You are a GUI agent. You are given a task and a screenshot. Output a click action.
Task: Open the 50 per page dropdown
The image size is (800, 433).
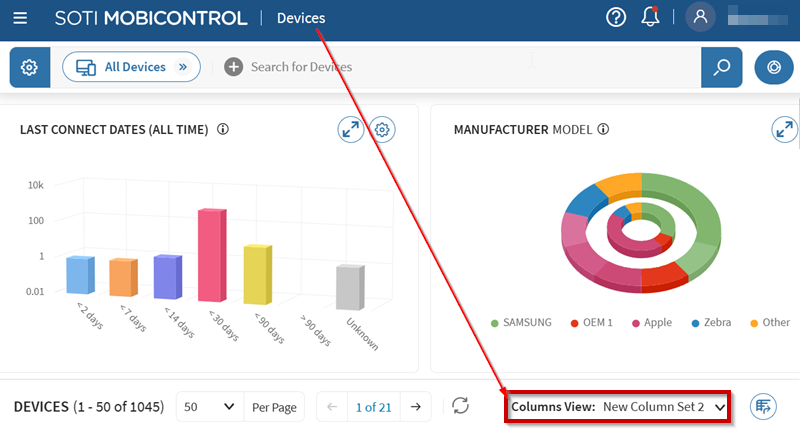pos(209,407)
